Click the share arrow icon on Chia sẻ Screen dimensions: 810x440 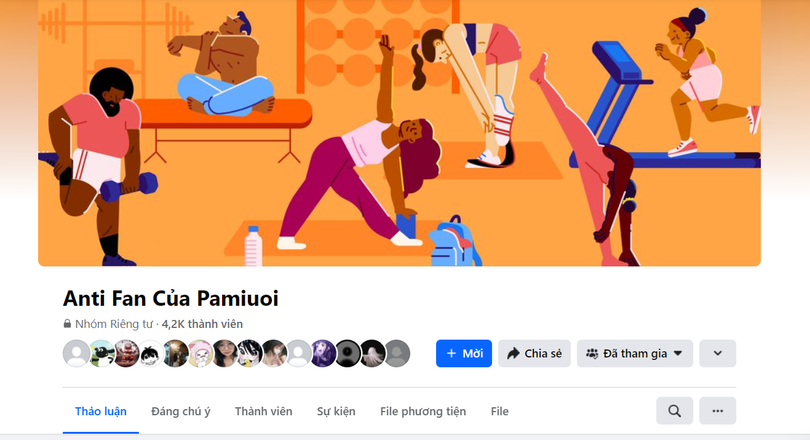click(x=513, y=353)
